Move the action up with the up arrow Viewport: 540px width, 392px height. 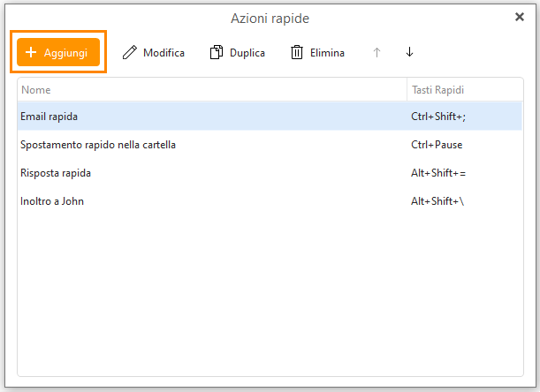[376, 52]
